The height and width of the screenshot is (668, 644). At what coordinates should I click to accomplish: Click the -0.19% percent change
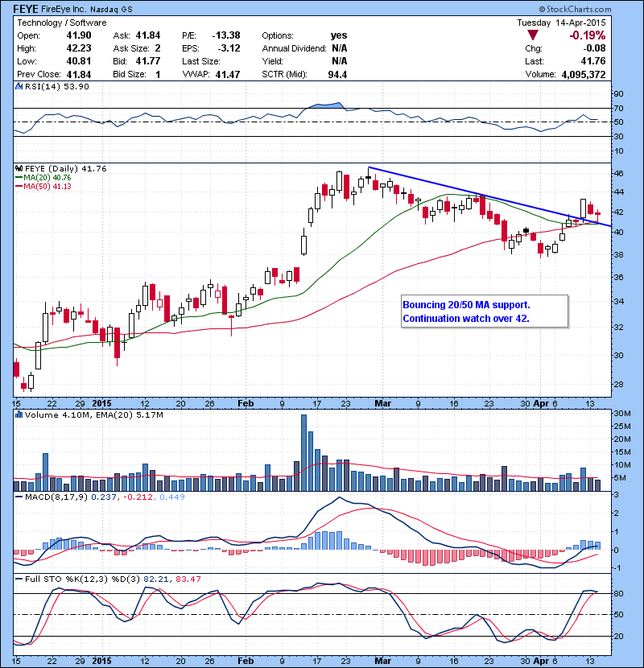(588, 35)
